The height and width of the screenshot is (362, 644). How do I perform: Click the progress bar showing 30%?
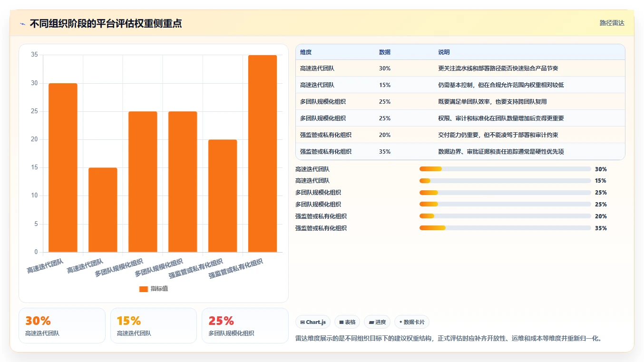click(505, 169)
